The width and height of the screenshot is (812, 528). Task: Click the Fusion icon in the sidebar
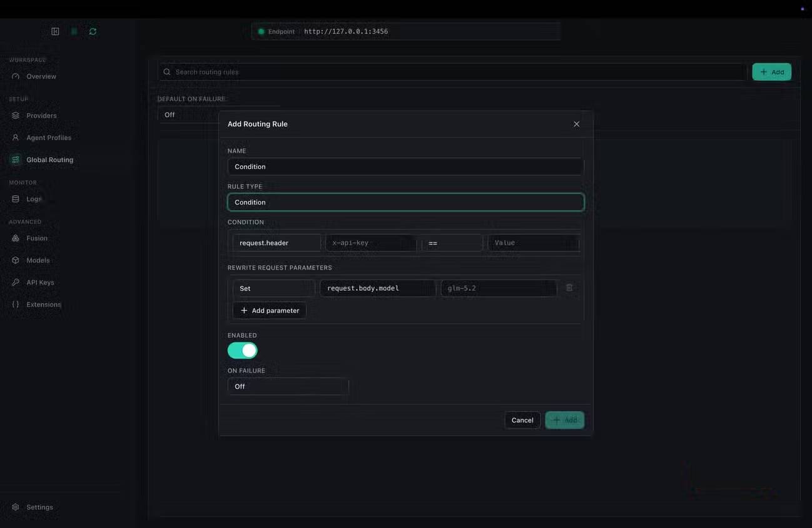[x=16, y=238]
